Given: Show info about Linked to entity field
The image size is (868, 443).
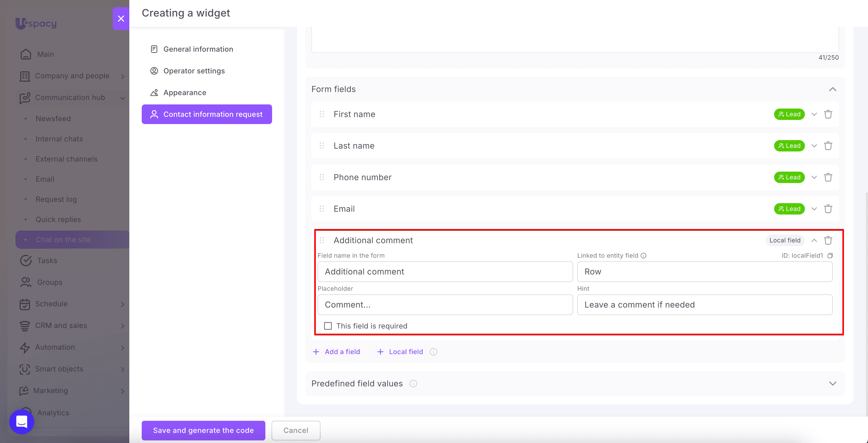Looking at the screenshot, I should [x=643, y=256].
